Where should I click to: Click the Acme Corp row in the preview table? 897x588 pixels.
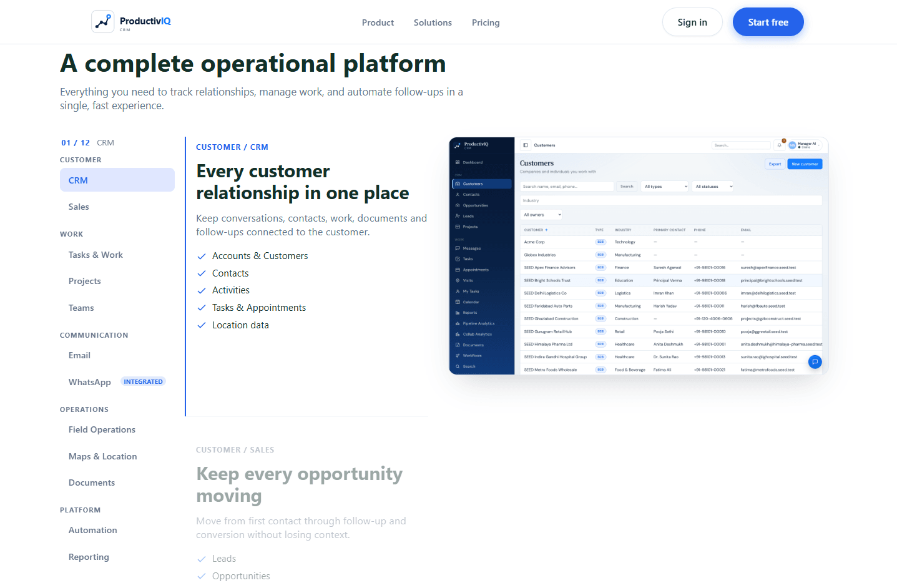(x=671, y=242)
